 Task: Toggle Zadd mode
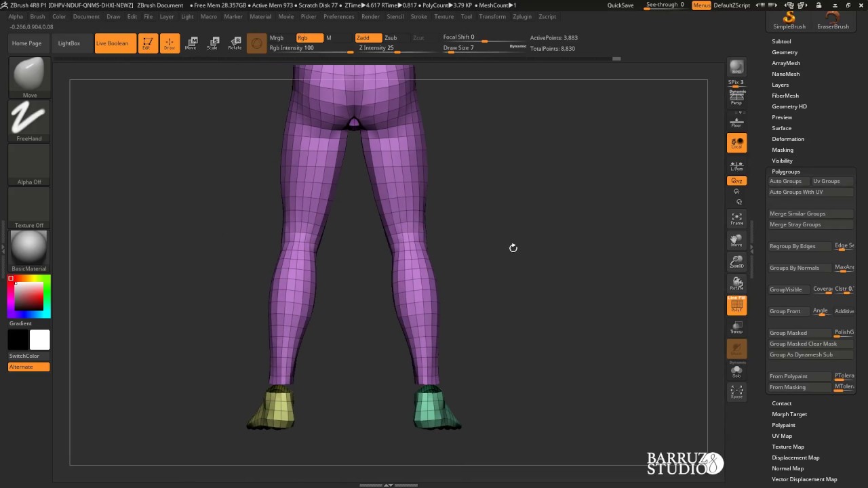click(368, 38)
